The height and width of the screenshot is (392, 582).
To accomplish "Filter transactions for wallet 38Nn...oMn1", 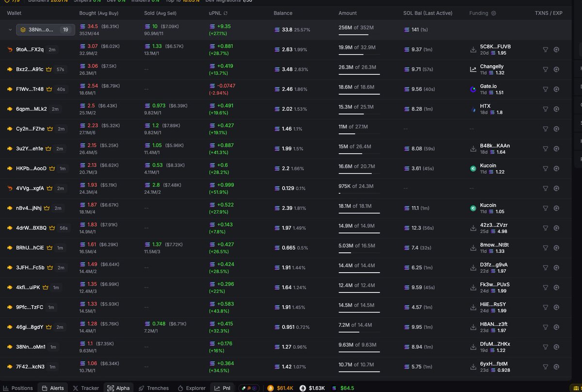I will (545, 347).
